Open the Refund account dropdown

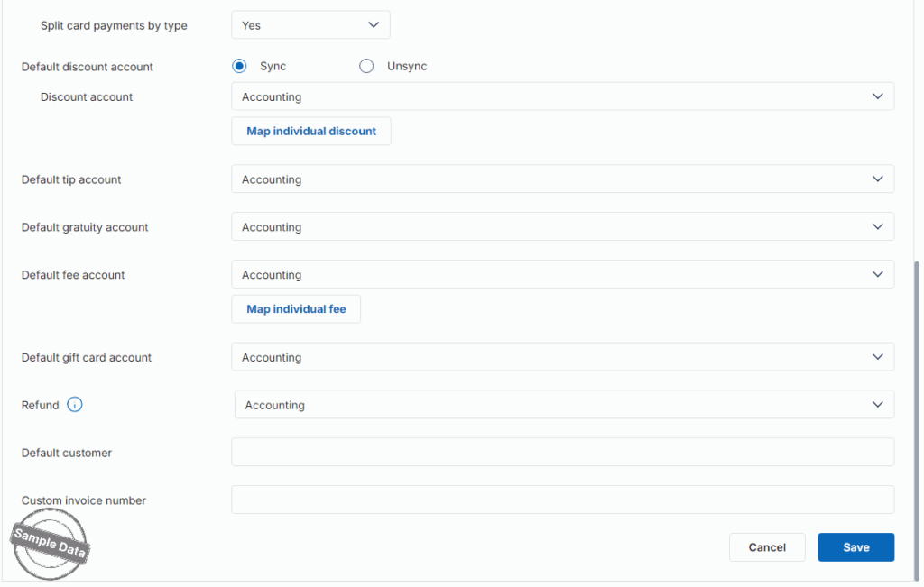pyautogui.click(x=564, y=405)
